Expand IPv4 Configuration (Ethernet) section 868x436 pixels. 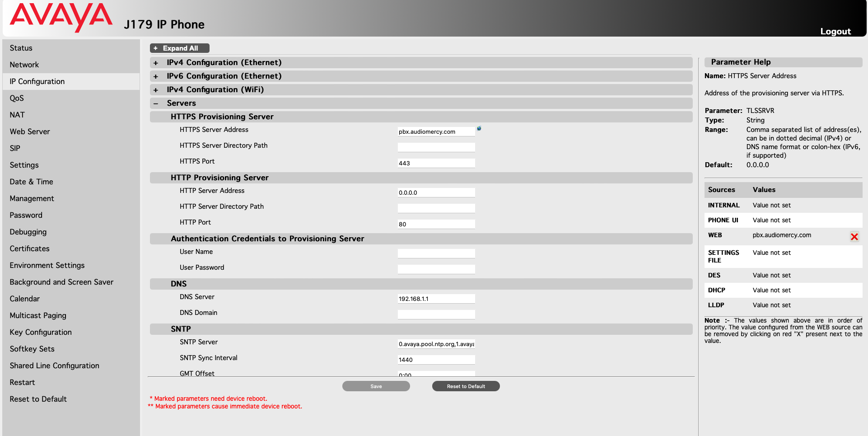point(421,62)
